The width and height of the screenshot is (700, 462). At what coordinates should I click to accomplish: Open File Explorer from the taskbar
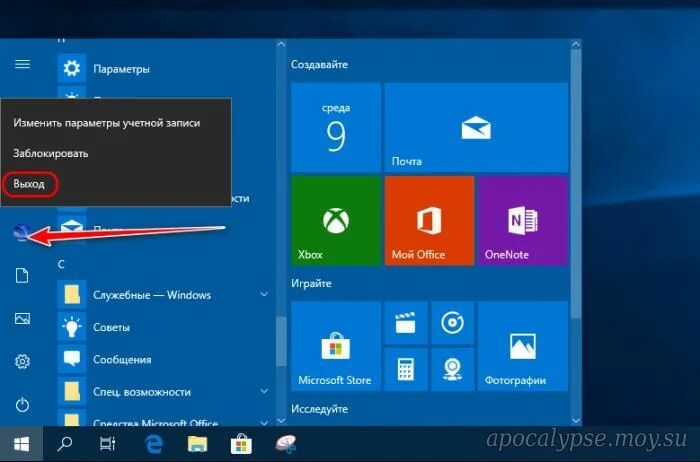(197, 444)
